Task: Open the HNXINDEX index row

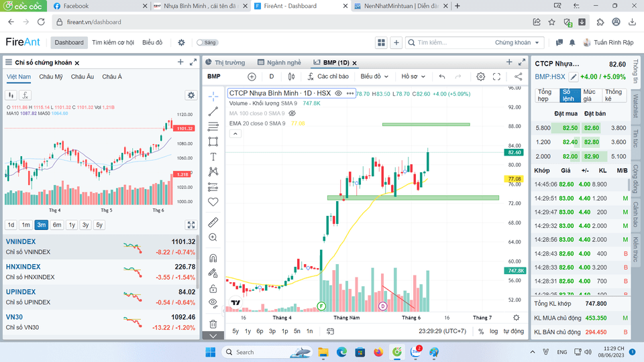Action: tap(100, 271)
